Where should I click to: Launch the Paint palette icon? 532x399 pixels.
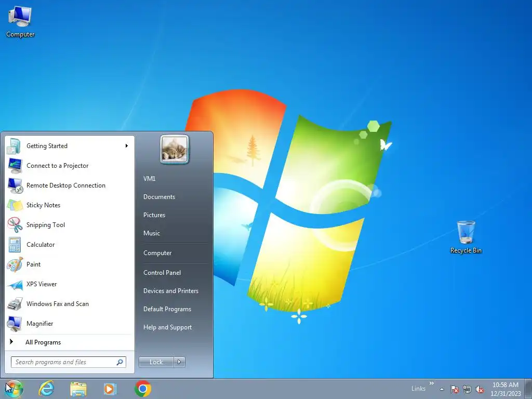click(14, 264)
